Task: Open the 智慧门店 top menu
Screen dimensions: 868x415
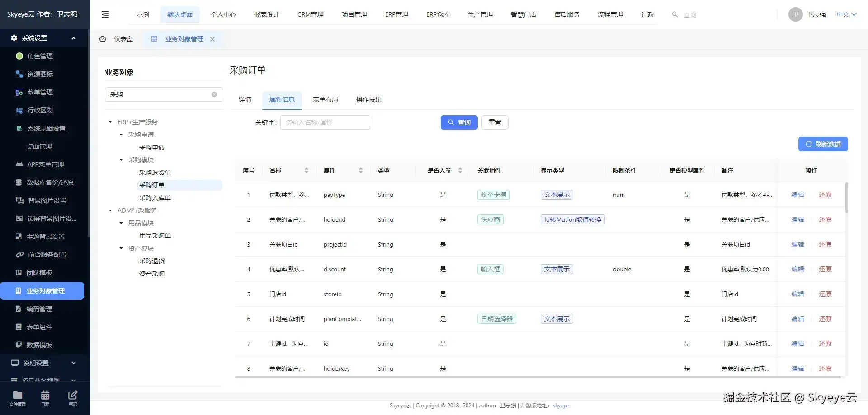Action: coord(524,14)
